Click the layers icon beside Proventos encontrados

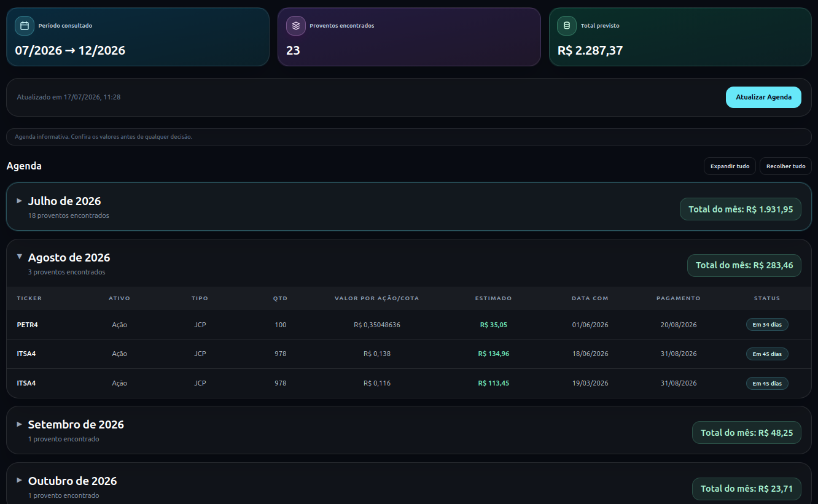tap(296, 26)
